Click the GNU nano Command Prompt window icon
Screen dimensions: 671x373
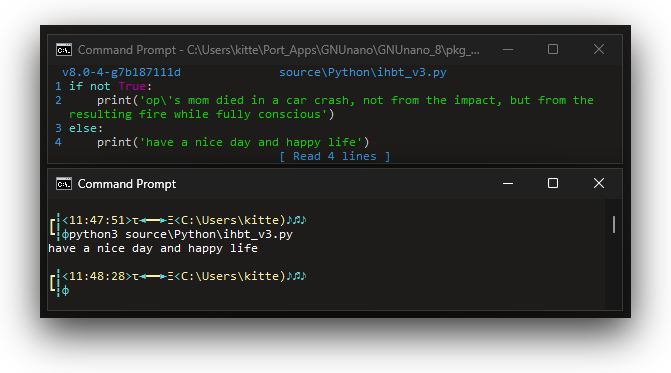click(64, 50)
